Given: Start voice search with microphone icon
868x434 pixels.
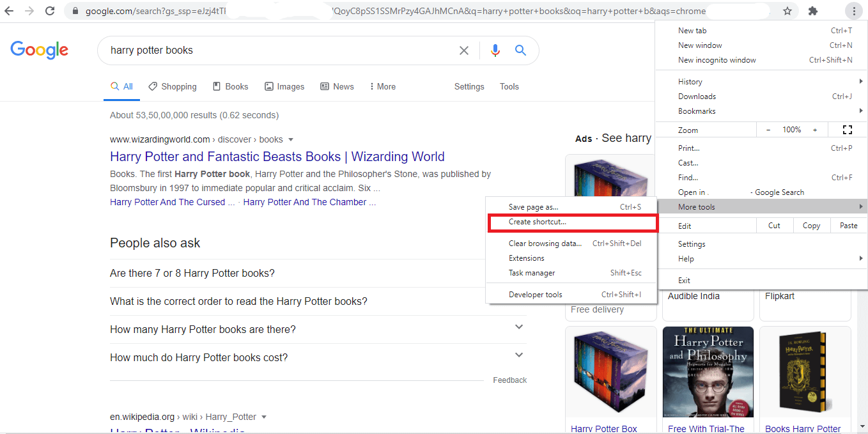Looking at the screenshot, I should (495, 50).
